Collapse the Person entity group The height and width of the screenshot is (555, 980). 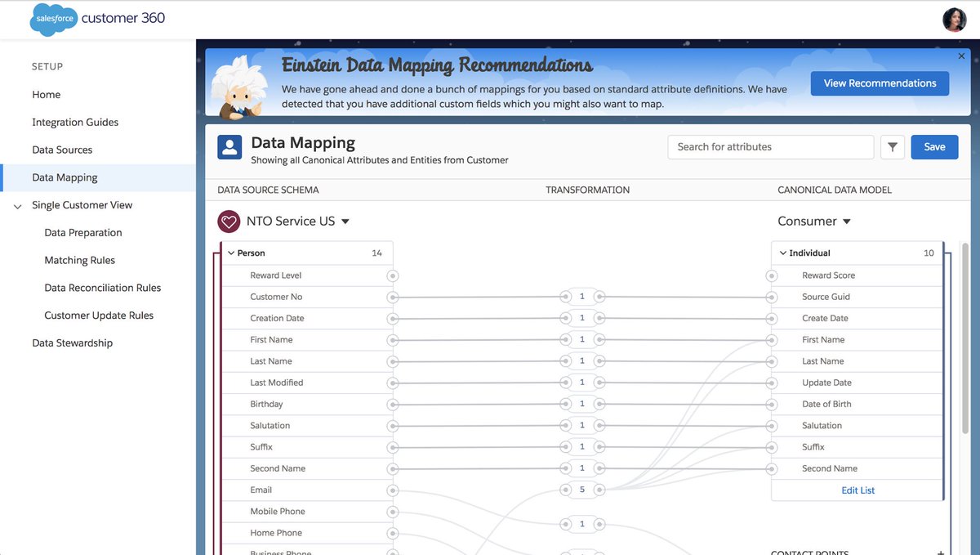[231, 253]
